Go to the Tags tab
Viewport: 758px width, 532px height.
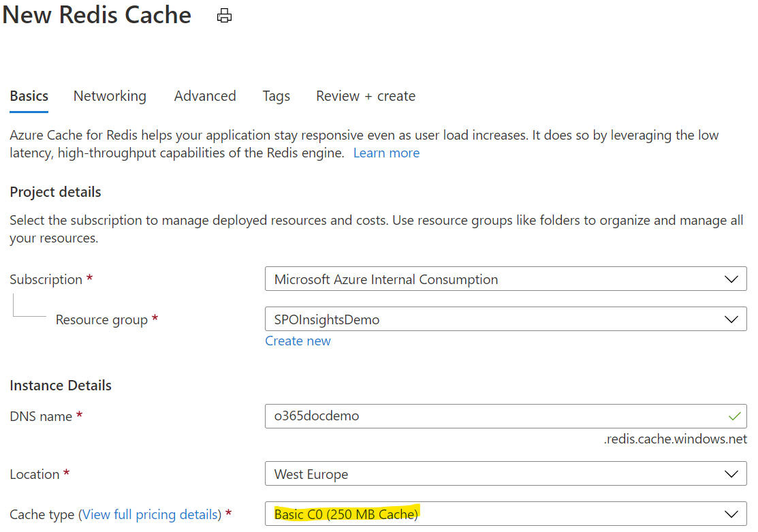(276, 96)
